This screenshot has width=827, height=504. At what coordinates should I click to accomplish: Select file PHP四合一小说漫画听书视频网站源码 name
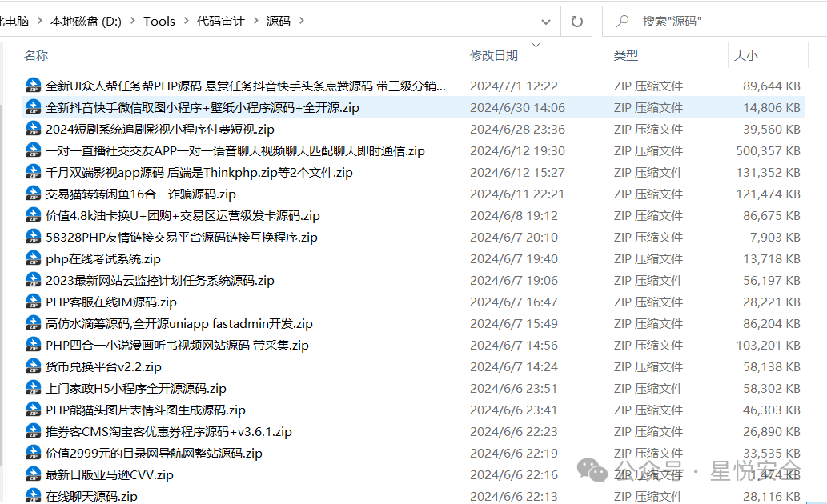pyautogui.click(x=177, y=346)
